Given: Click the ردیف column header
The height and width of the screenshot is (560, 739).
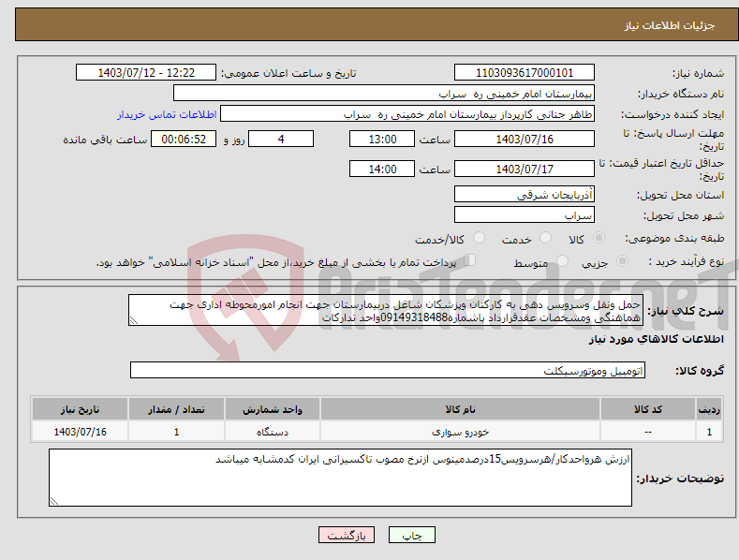Looking at the screenshot, I should tap(709, 409).
